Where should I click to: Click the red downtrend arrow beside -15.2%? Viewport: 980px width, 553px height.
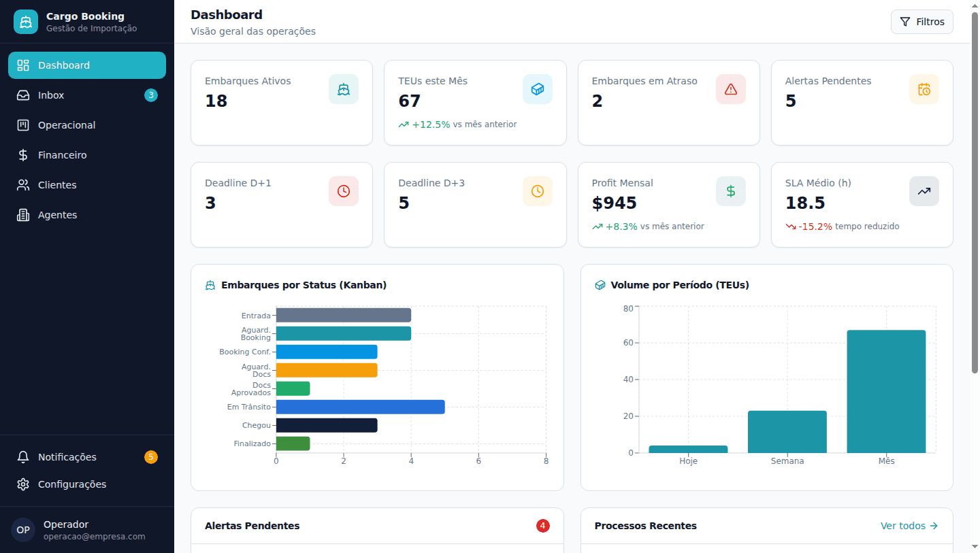791,227
